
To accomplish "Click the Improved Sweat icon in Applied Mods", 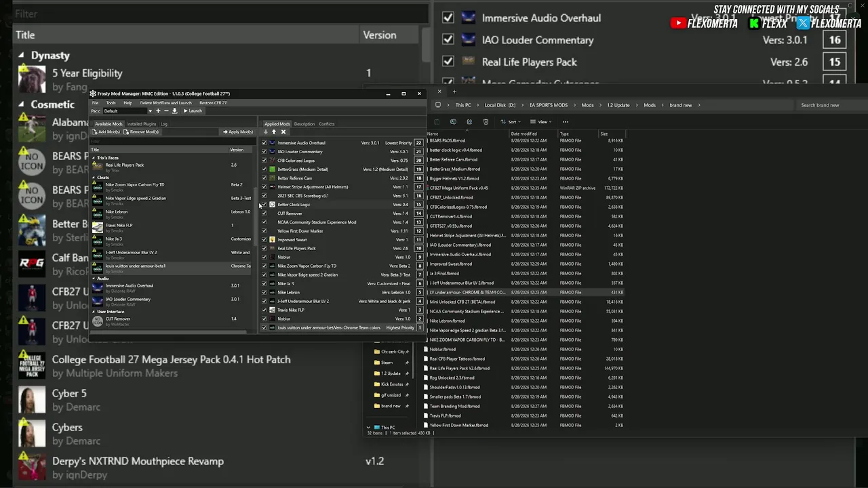I will (x=273, y=240).
